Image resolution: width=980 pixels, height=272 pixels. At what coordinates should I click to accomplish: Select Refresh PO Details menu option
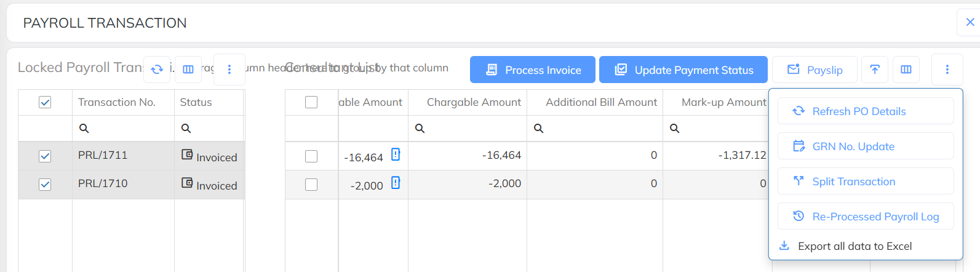(x=859, y=111)
